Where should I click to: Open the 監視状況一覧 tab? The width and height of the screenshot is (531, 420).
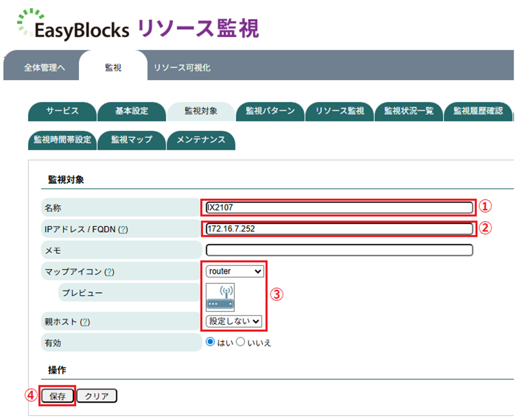coord(409,111)
